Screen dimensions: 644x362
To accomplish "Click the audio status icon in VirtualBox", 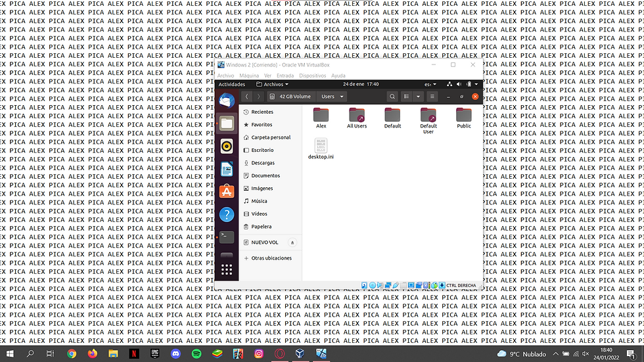I will click(380, 285).
